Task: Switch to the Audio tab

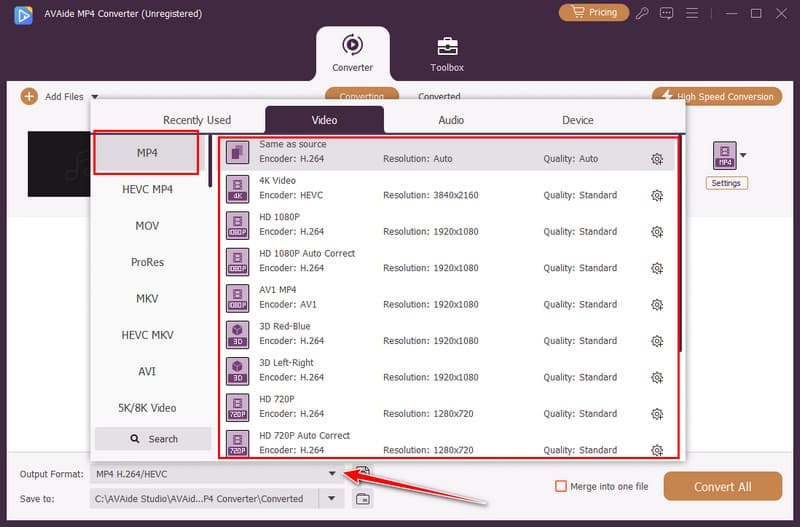Action: coord(451,120)
